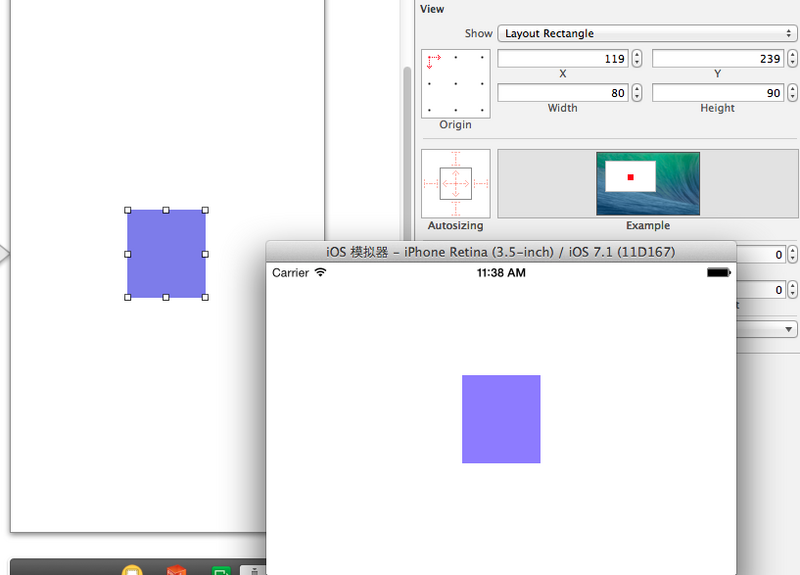Click the Y position field showing 239
This screenshot has height=575, width=800.
click(718, 59)
